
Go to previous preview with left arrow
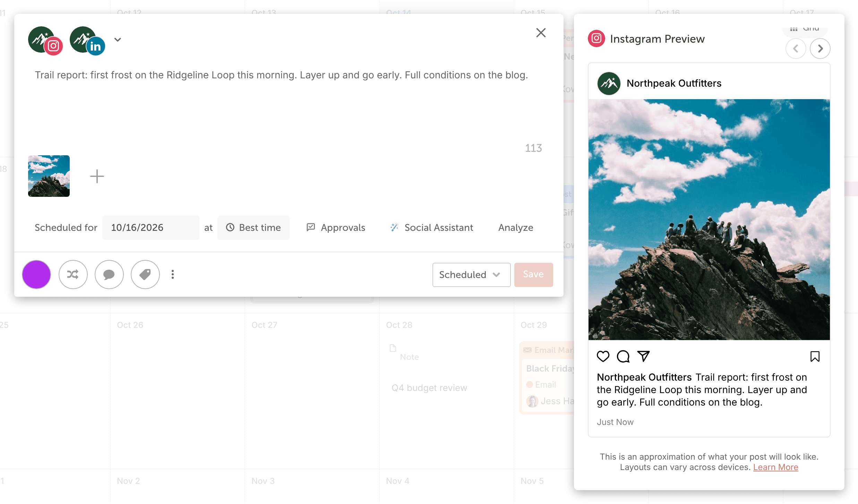[796, 49]
